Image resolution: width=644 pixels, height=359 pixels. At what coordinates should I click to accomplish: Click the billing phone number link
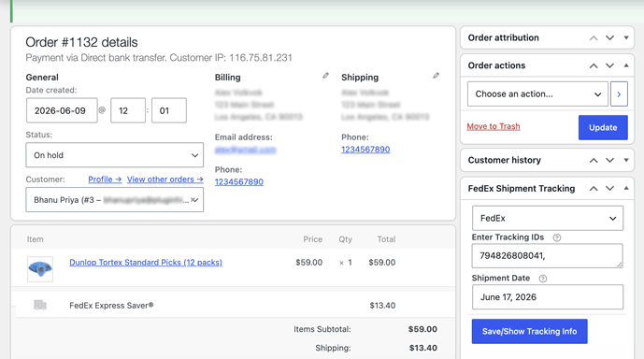coord(239,181)
